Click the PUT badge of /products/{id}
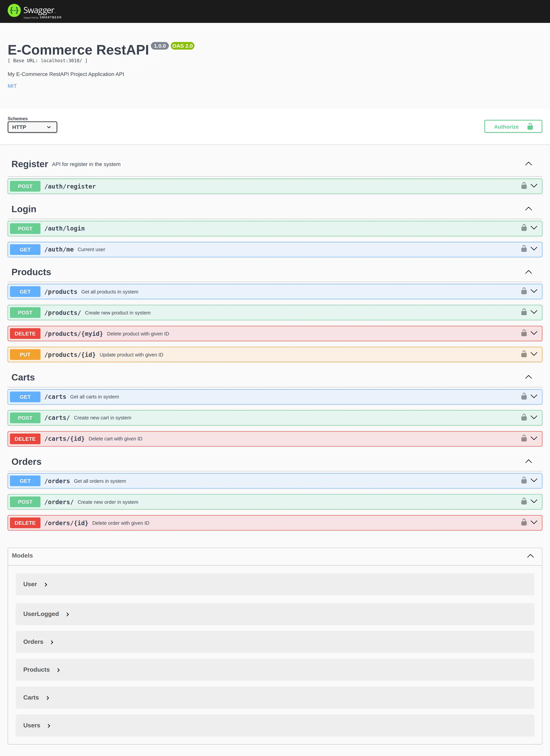Image resolution: width=550 pixels, height=756 pixels. point(25,355)
